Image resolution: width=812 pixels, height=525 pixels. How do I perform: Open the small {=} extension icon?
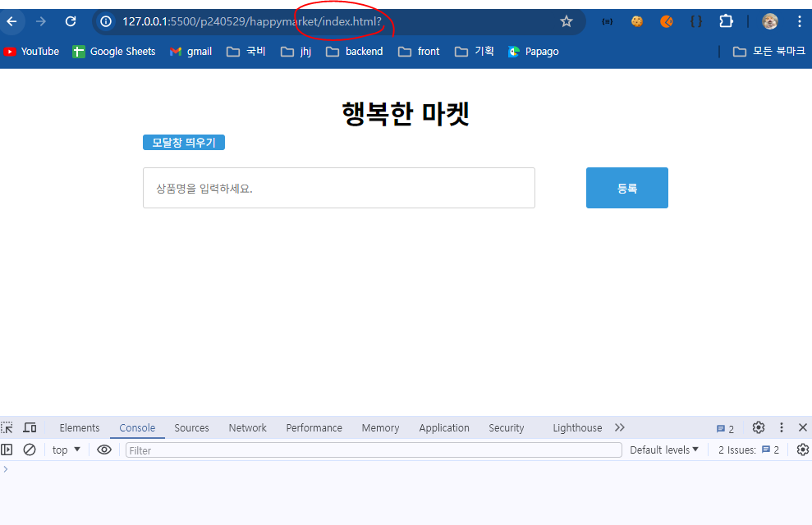click(607, 21)
